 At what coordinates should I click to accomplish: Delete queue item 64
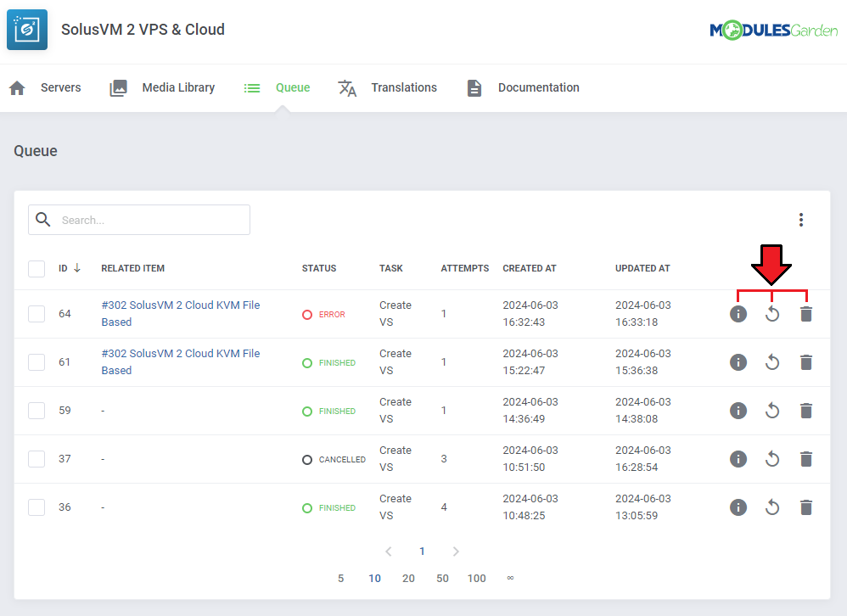pos(806,314)
